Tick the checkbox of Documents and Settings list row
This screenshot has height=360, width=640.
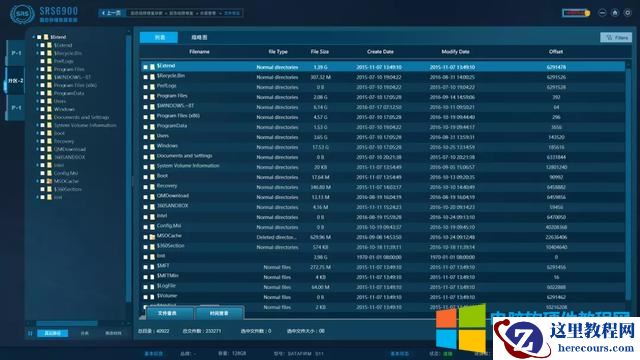(145, 157)
